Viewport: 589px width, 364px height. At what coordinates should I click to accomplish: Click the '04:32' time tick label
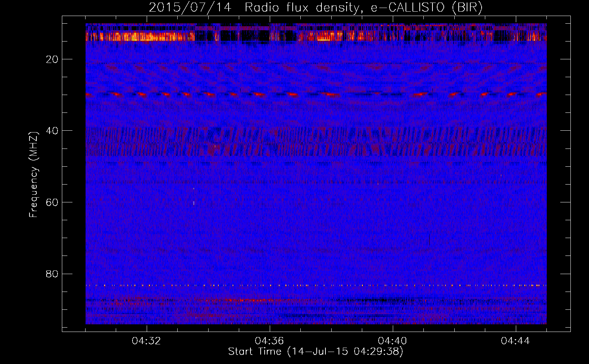146,341
